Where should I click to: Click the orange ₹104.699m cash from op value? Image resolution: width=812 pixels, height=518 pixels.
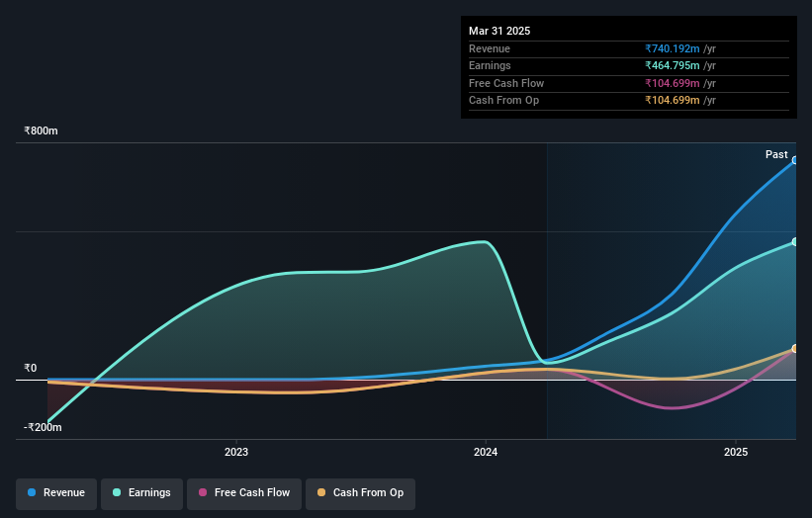pyautogui.click(x=673, y=101)
